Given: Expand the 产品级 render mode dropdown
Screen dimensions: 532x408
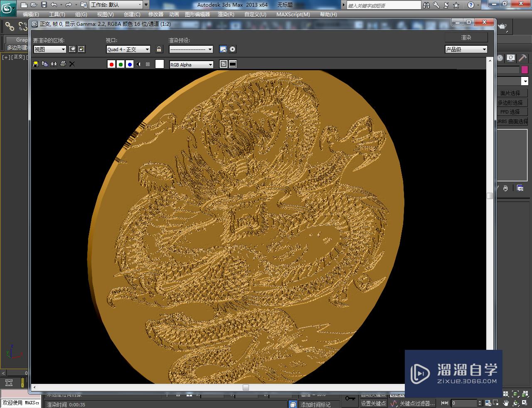Looking at the screenshot, I should 466,49.
